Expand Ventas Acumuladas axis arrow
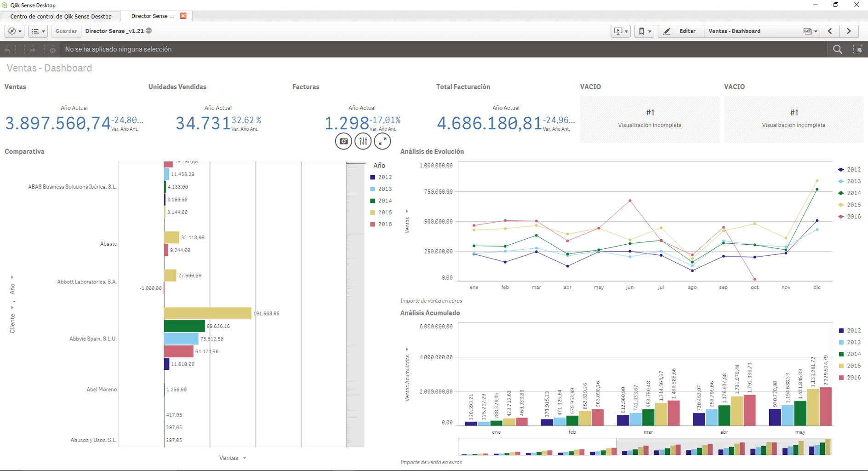The image size is (868, 471). pos(407,349)
